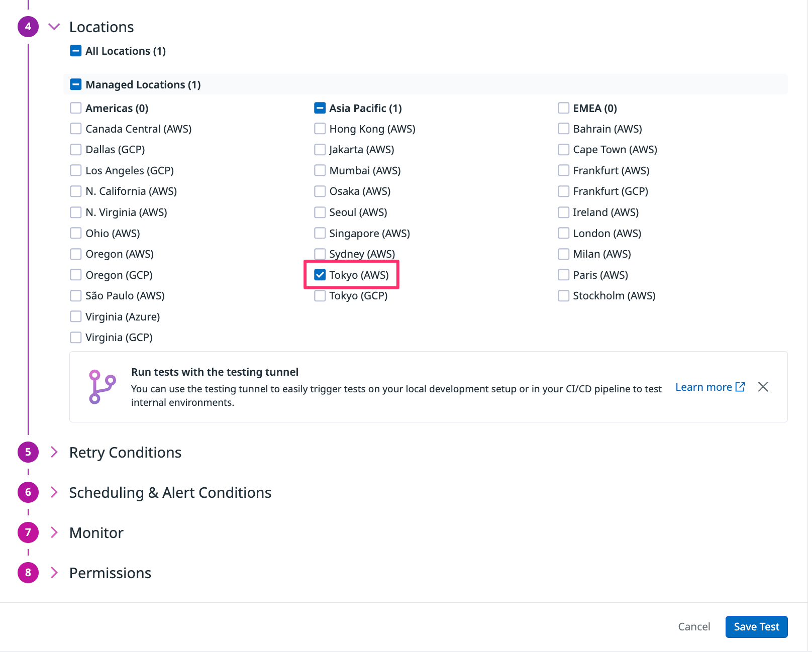Toggle the All Locations checkbox
812x652 pixels.
76,51
